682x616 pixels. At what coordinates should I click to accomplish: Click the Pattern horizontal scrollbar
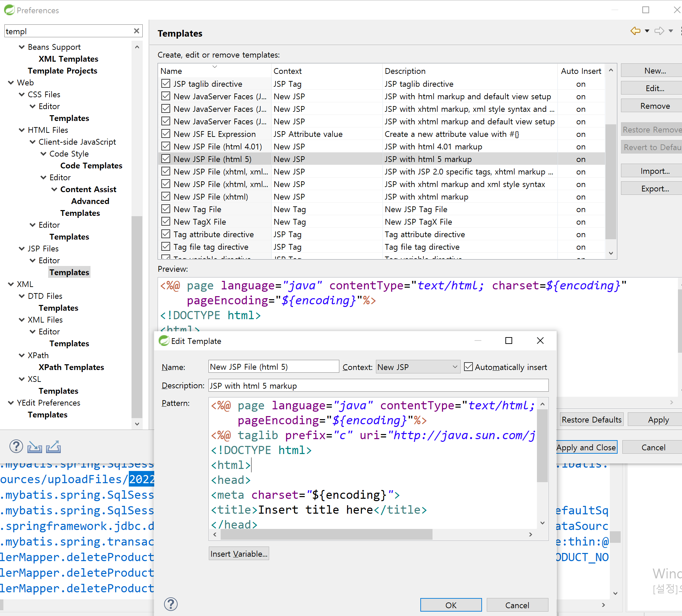point(326,535)
